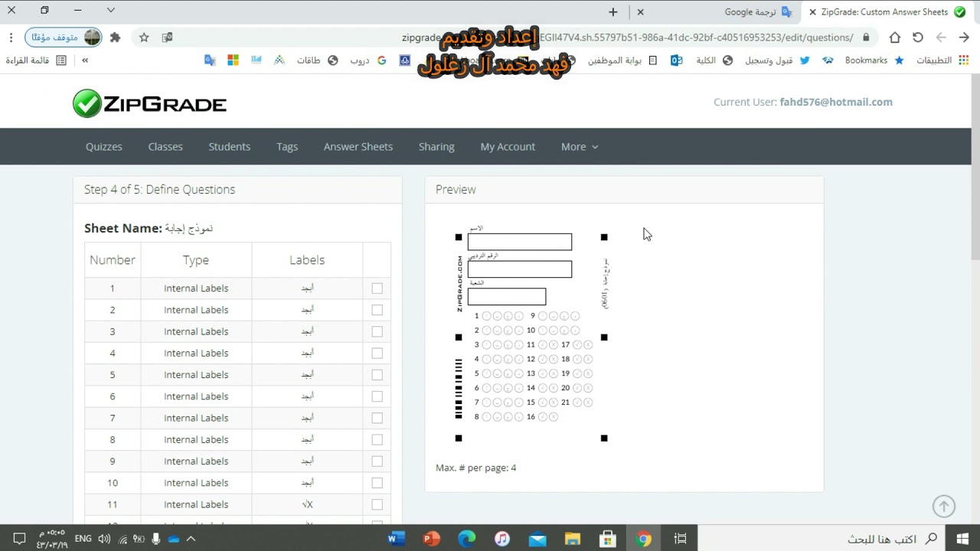The width and height of the screenshot is (980, 551).
Task: Open the Bookmarks folder in the bookmarks bar
Action: 874,60
